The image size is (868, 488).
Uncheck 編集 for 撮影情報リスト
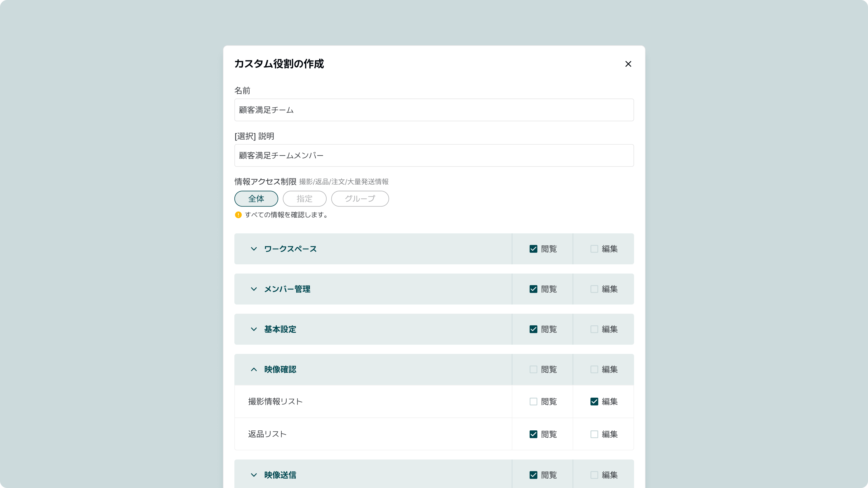click(x=594, y=401)
